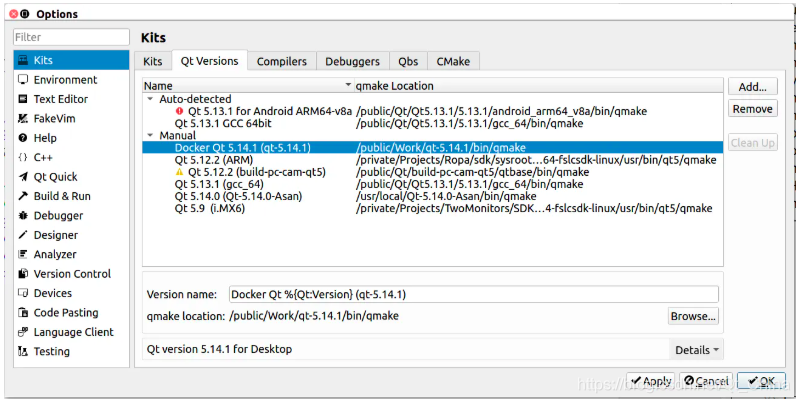Click the yellow warning icon on build-pc-cam-qt5

click(179, 172)
